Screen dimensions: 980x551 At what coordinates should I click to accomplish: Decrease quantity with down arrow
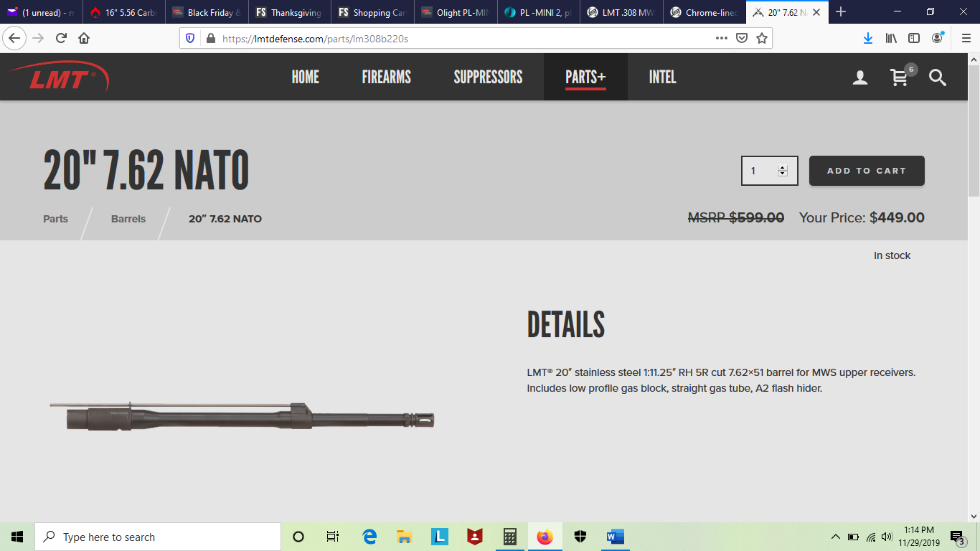click(783, 174)
